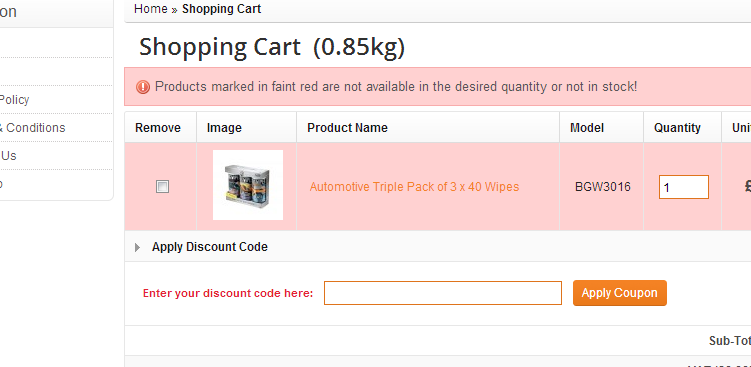Open the Shopping Cart breadcrumb link
The height and width of the screenshot is (367, 751).
221,9
